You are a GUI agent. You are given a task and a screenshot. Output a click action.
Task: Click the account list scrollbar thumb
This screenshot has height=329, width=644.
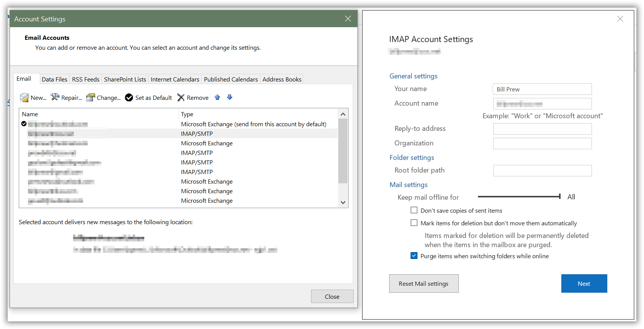tap(343, 151)
